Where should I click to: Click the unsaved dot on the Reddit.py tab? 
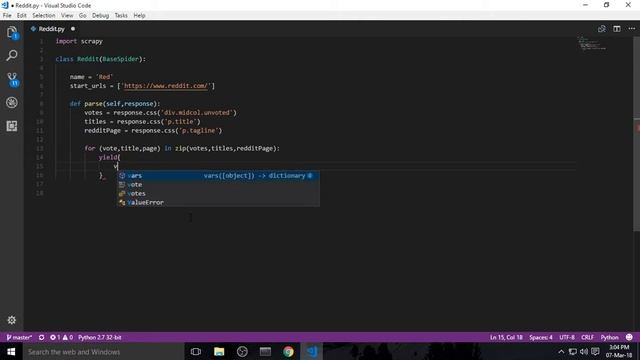73,29
